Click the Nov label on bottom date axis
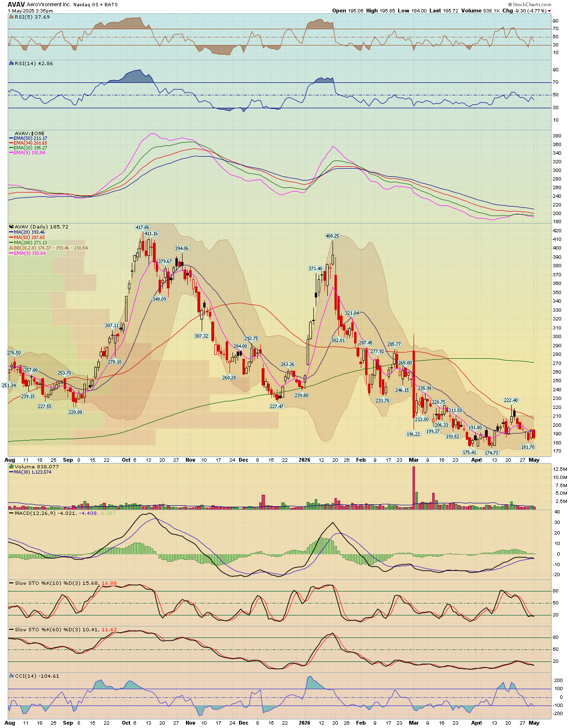 coord(190,723)
